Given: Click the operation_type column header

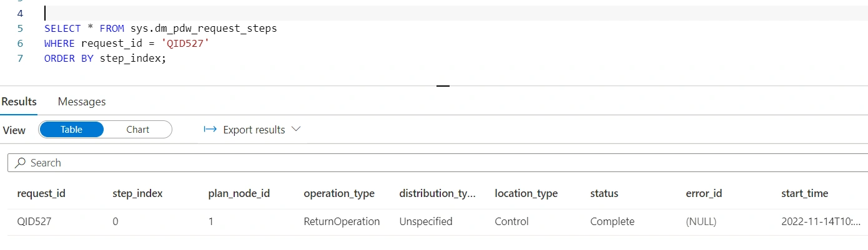Looking at the screenshot, I should pyautogui.click(x=339, y=193).
